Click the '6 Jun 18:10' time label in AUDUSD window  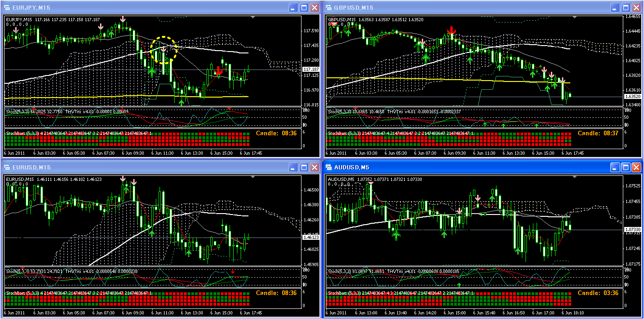(x=573, y=313)
